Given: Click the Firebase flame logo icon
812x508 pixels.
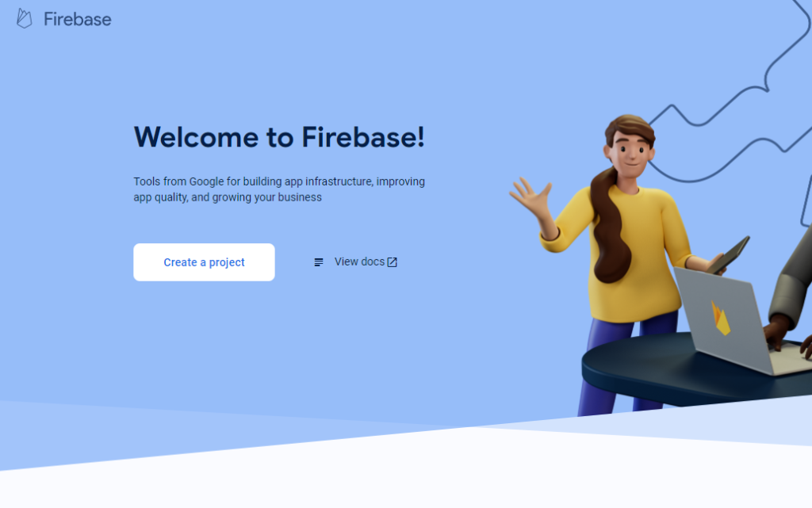Looking at the screenshot, I should tap(24, 18).
